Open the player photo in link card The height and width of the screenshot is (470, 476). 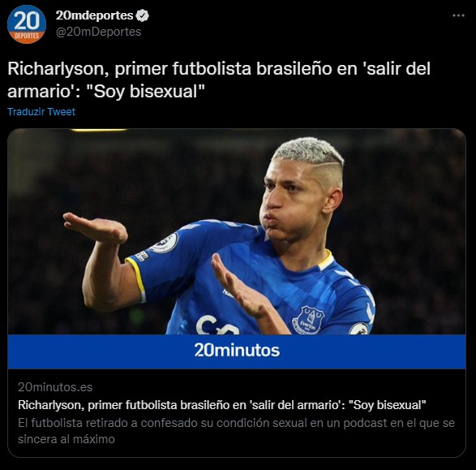[237, 231]
